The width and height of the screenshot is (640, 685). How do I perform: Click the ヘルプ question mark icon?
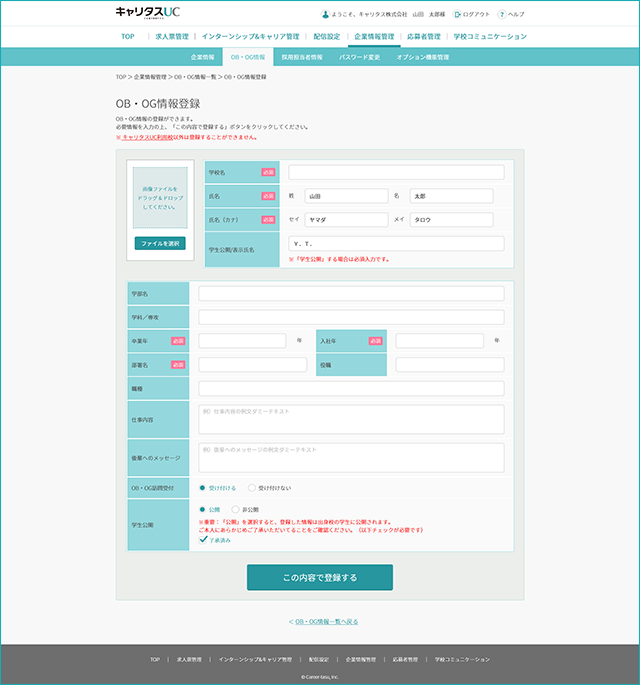502,14
